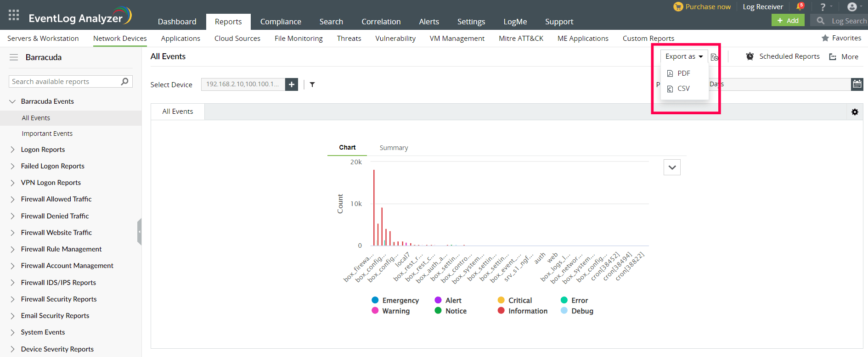Click the Search available reports field
This screenshot has height=357, width=868.
64,82
